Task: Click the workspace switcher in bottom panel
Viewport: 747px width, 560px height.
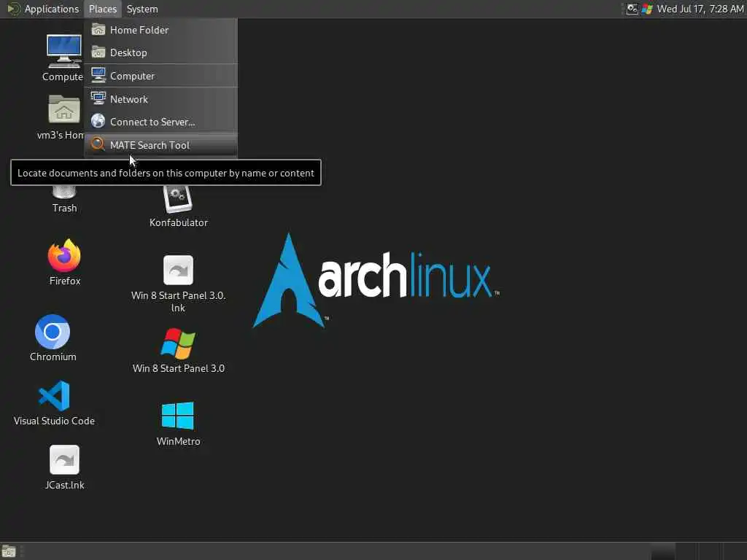Action: tap(698, 551)
